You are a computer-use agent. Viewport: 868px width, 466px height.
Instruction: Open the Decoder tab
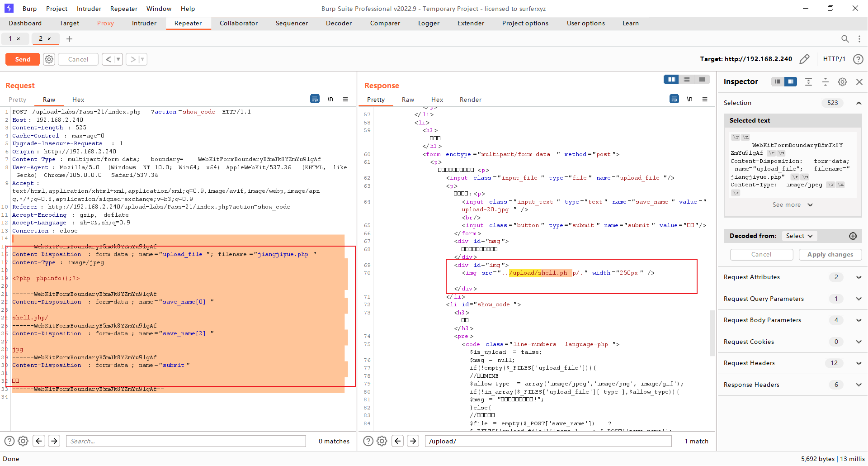339,23
